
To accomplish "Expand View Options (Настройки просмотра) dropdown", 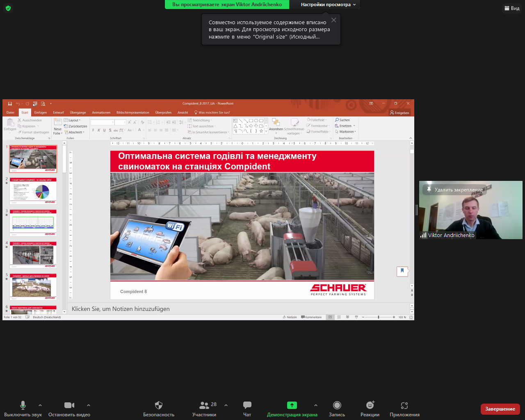I will (x=328, y=5).
